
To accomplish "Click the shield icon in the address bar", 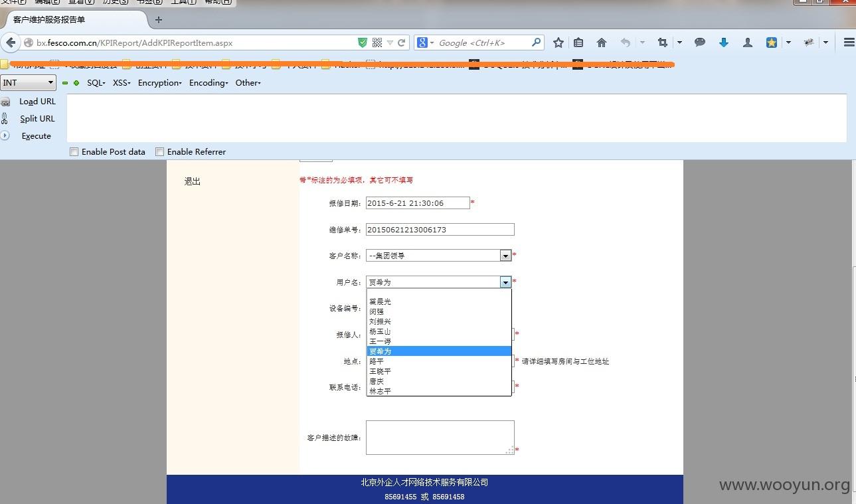I will [363, 42].
